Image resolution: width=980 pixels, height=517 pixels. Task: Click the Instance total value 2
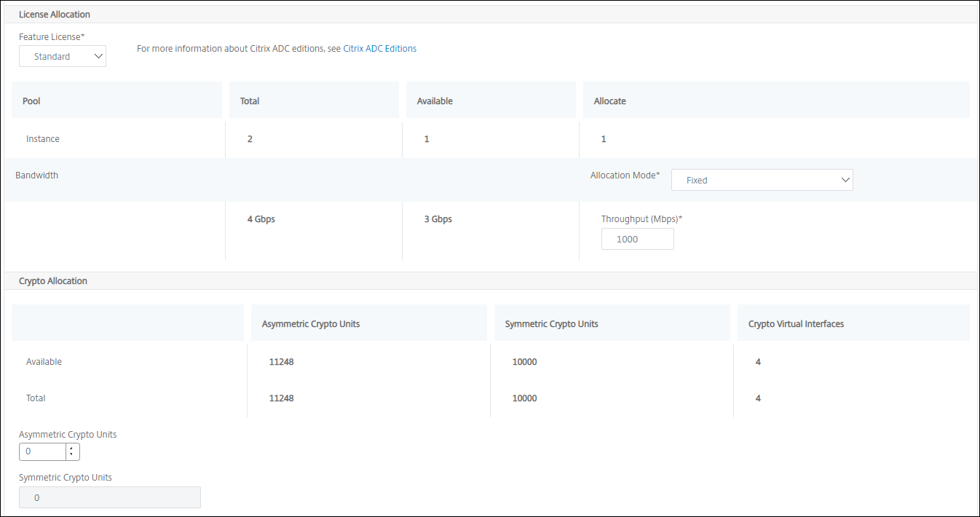[x=250, y=138]
